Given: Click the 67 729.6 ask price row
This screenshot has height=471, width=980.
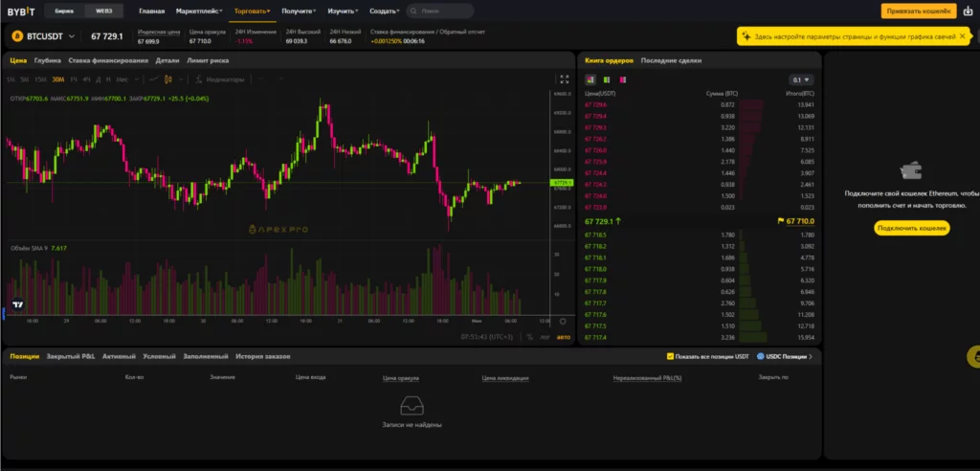Looking at the screenshot, I should pos(700,104).
